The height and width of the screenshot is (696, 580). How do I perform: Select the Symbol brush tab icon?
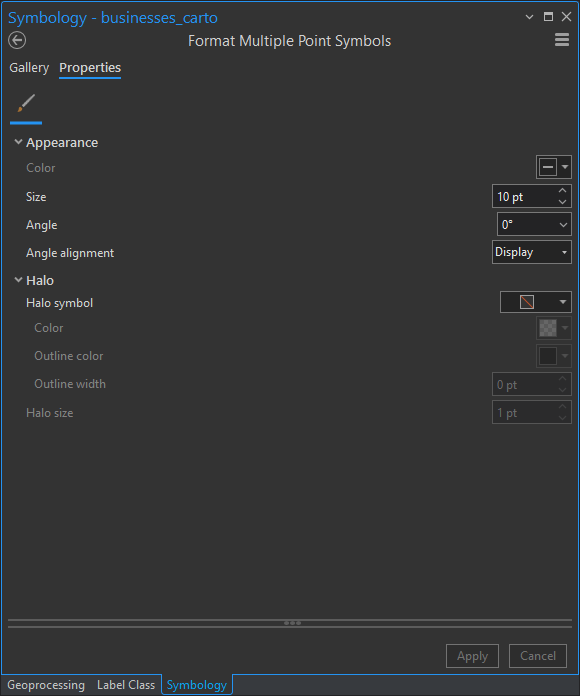point(26,103)
